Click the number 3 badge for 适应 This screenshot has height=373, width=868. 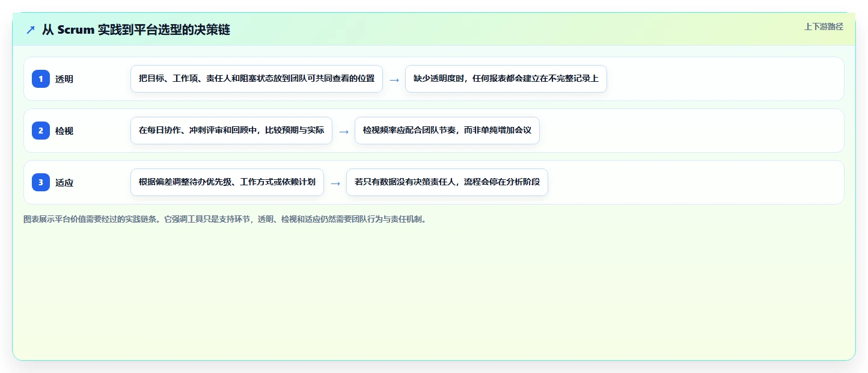[41, 182]
